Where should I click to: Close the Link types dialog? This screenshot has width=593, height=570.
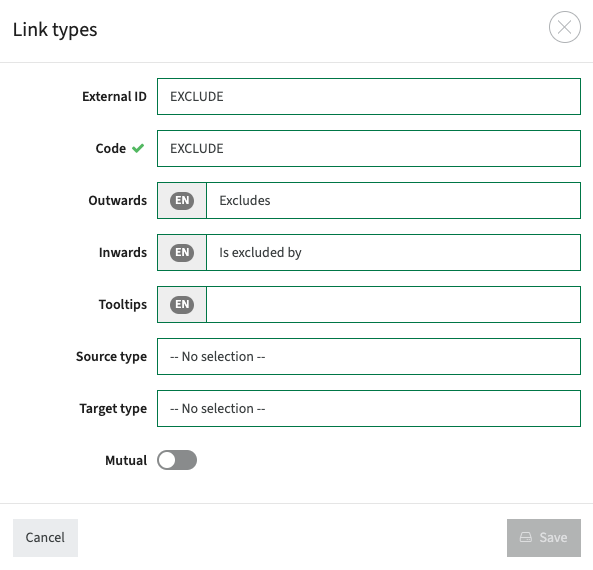point(564,27)
